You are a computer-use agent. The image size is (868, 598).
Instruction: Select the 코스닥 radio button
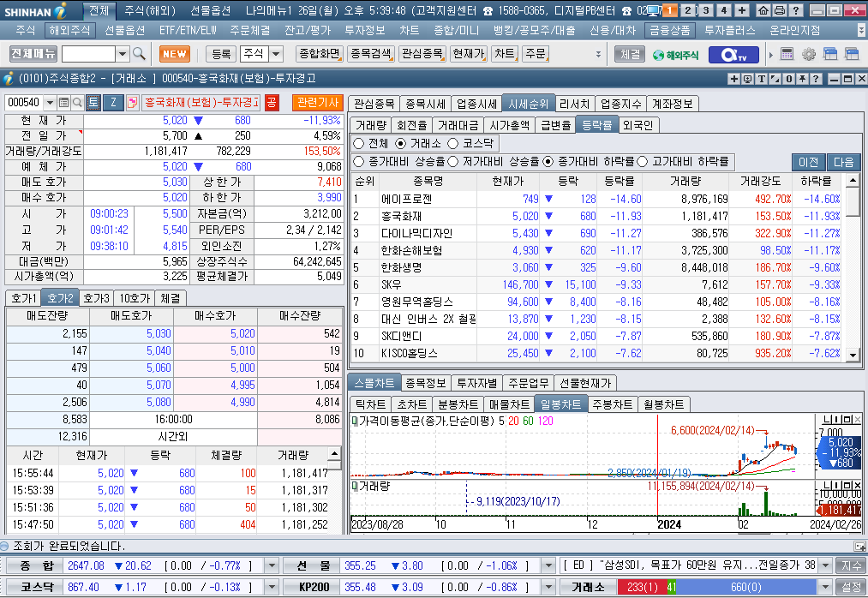pos(452,143)
